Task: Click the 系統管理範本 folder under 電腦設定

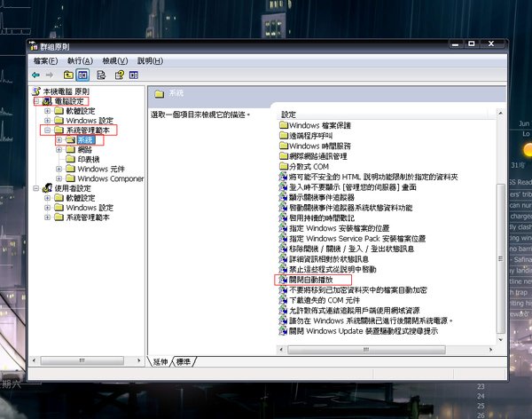Action: tap(88, 130)
